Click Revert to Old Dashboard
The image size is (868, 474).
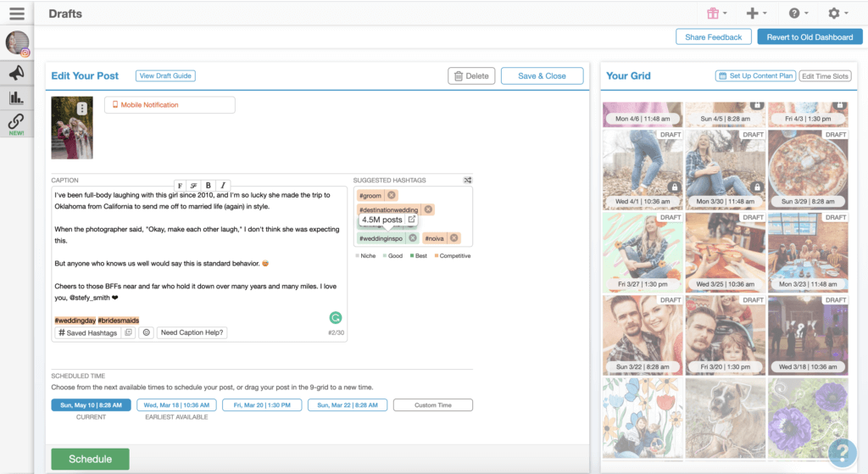coord(810,37)
